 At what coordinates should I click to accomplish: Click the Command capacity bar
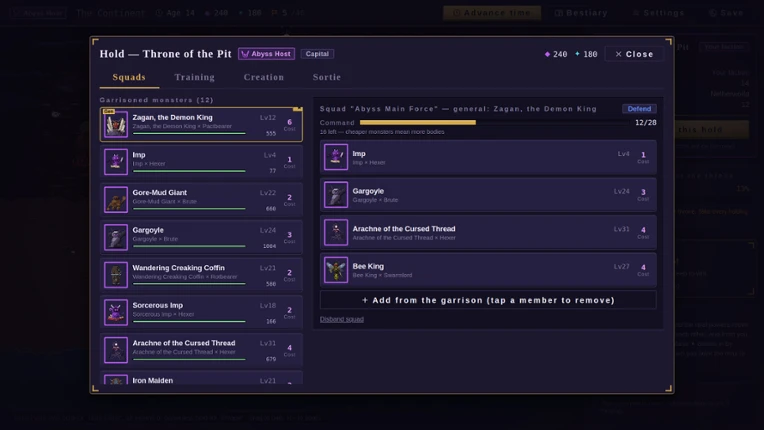click(x=494, y=123)
